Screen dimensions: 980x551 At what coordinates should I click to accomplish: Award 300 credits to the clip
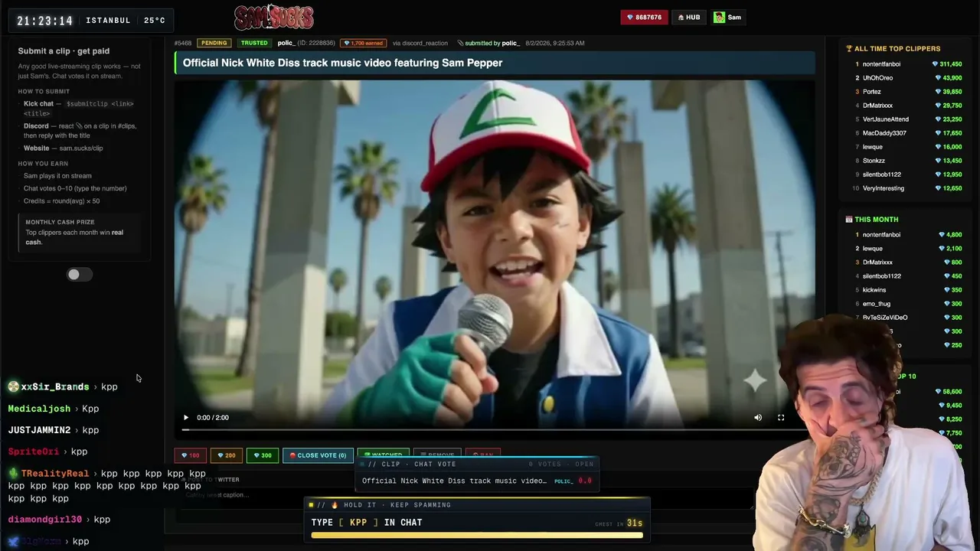[262, 455]
